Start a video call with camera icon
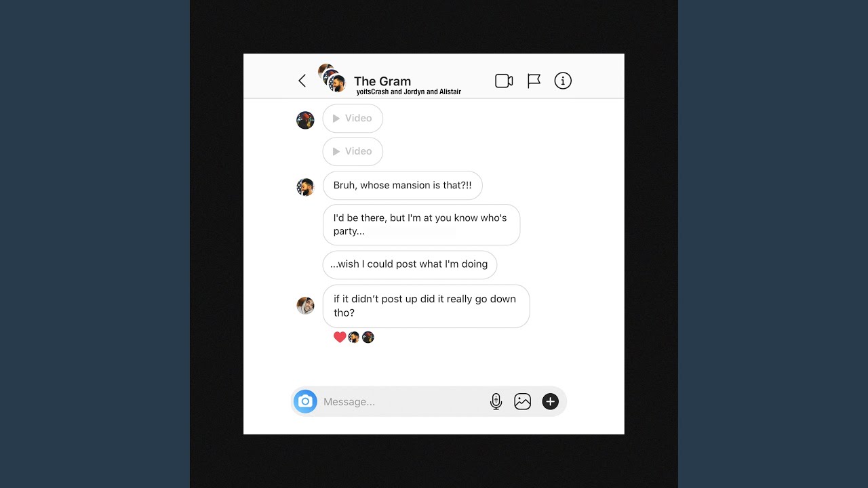The image size is (868, 488). pos(504,81)
